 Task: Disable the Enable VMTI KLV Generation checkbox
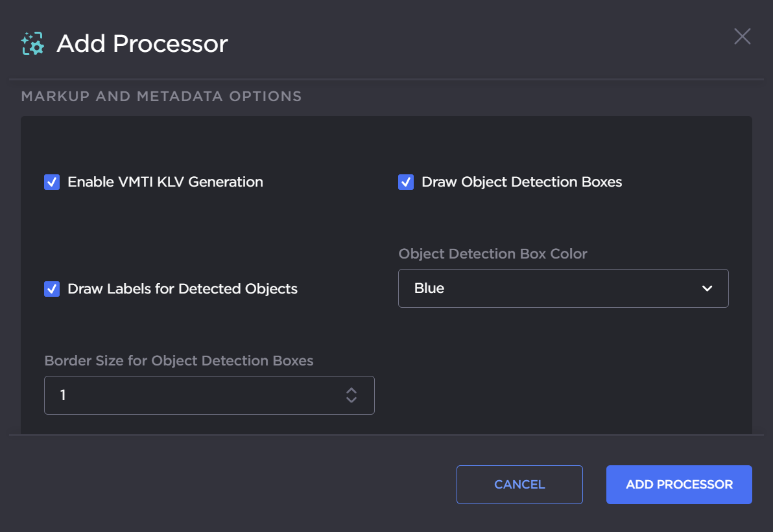[x=52, y=182]
